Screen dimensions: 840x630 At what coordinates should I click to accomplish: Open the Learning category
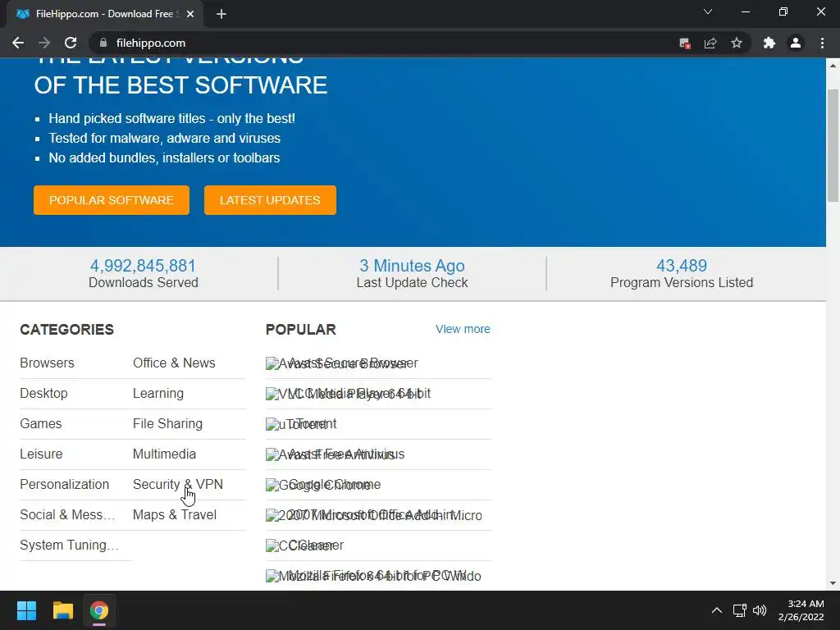[x=158, y=393]
